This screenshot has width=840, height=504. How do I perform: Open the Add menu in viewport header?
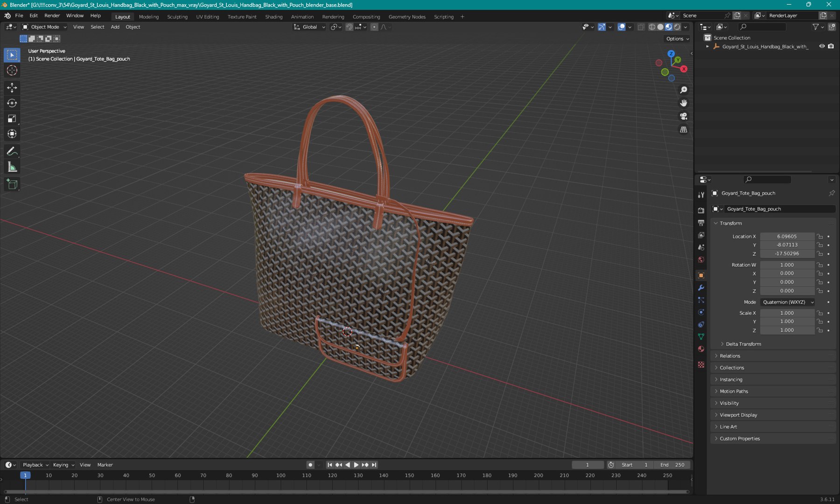115,27
